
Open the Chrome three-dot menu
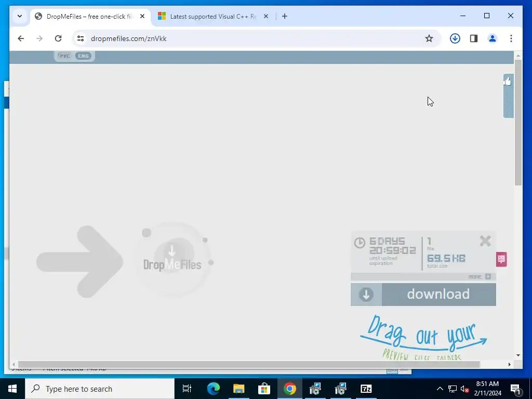511,38
